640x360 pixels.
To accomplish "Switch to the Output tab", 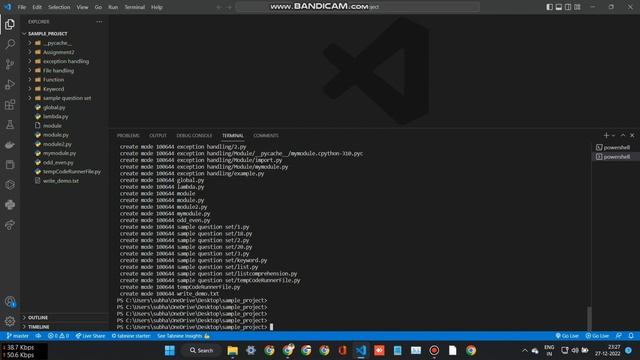I will (x=158, y=136).
